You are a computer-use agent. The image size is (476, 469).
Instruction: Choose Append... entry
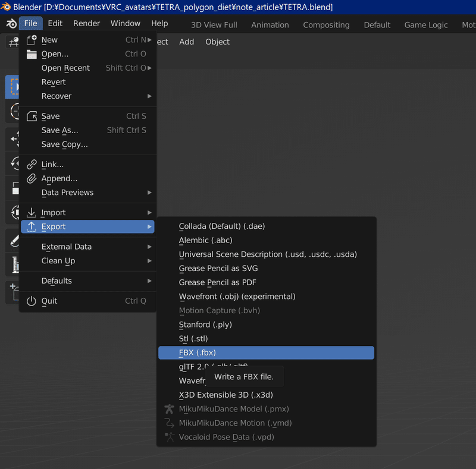tap(88, 178)
